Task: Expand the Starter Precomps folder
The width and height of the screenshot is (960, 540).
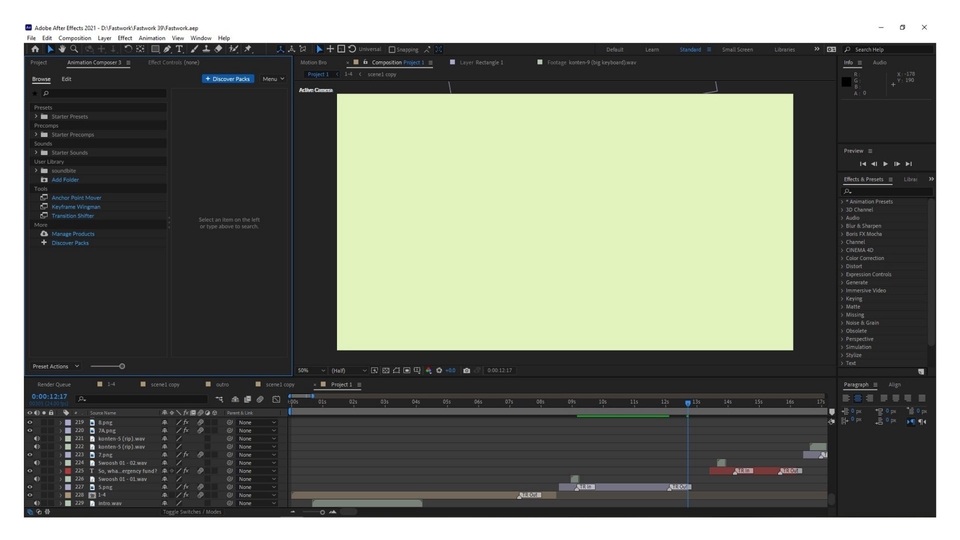Action: tap(36, 135)
